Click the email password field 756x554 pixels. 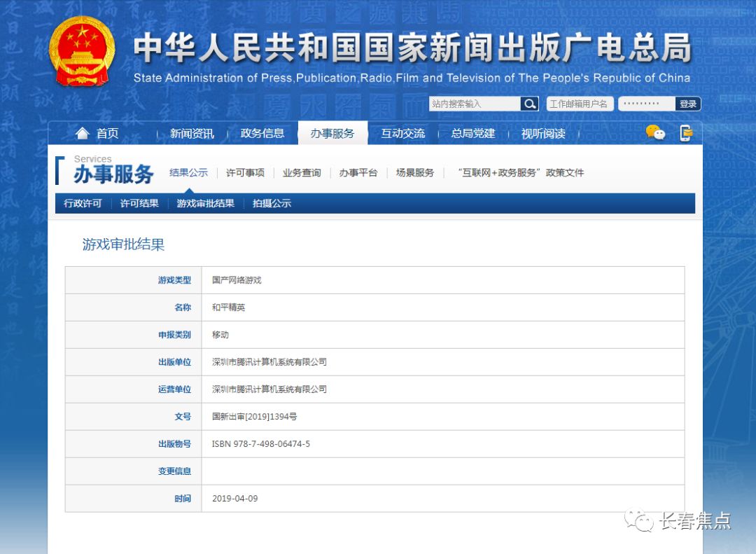(x=647, y=104)
